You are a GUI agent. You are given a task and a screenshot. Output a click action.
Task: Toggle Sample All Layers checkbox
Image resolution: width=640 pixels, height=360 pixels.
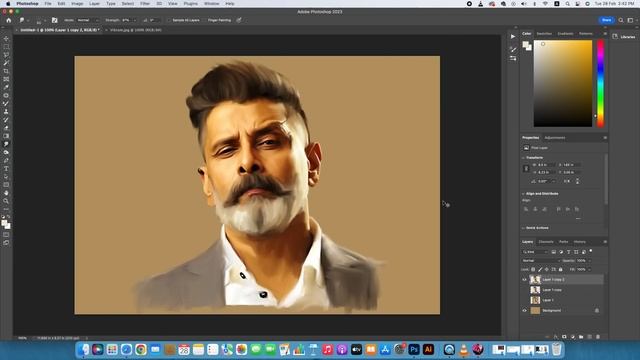(x=169, y=20)
